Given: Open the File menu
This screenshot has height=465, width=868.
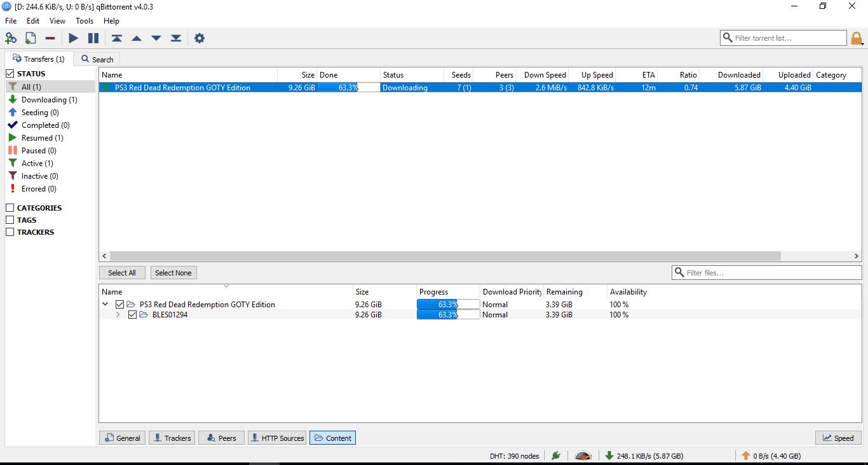Looking at the screenshot, I should click(11, 21).
